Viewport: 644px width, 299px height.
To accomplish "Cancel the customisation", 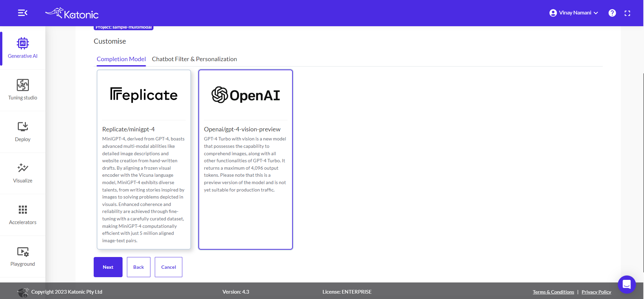I will tap(169, 267).
